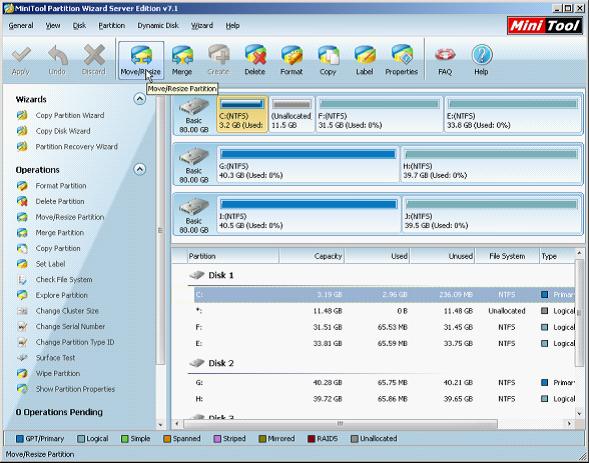Click the Explore Partition icon

(x=22, y=296)
